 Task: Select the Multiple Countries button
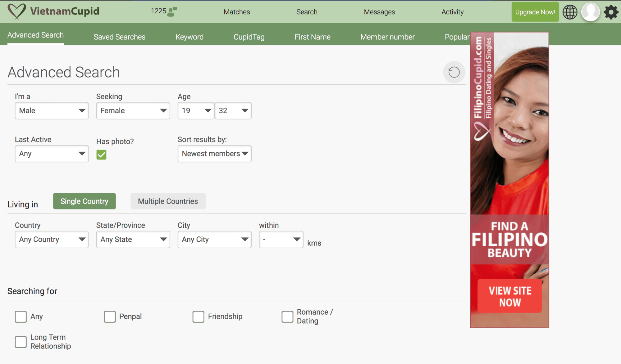[168, 201]
